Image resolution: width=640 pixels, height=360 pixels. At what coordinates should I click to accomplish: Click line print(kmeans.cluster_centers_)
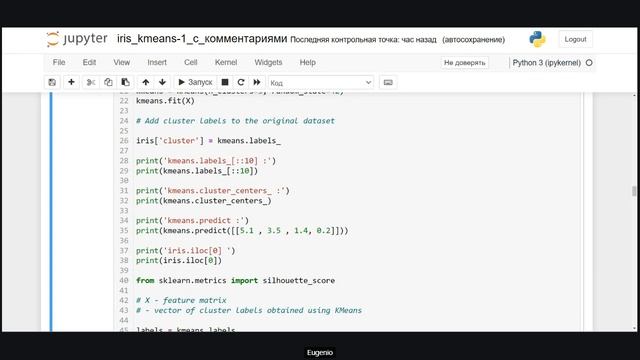(x=204, y=201)
